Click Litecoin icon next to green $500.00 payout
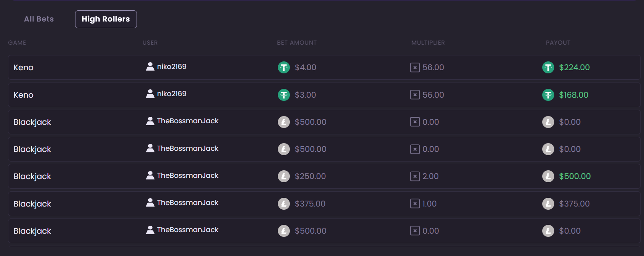Image resolution: width=644 pixels, height=256 pixels. tap(548, 176)
